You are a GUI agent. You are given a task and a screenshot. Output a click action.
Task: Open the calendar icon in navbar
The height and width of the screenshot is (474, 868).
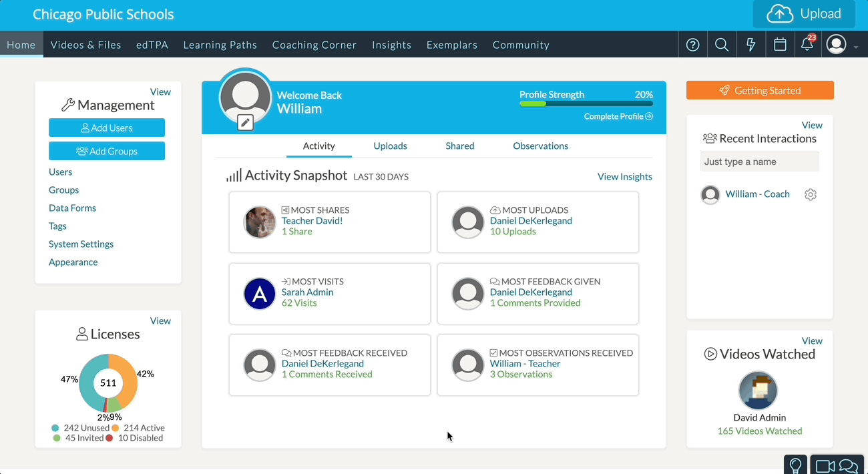(x=779, y=45)
